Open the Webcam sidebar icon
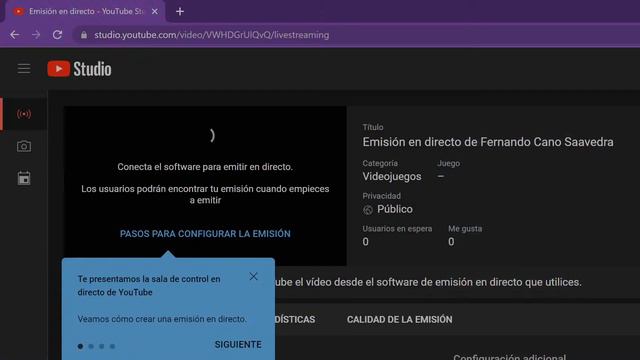The image size is (640, 360). (x=24, y=146)
